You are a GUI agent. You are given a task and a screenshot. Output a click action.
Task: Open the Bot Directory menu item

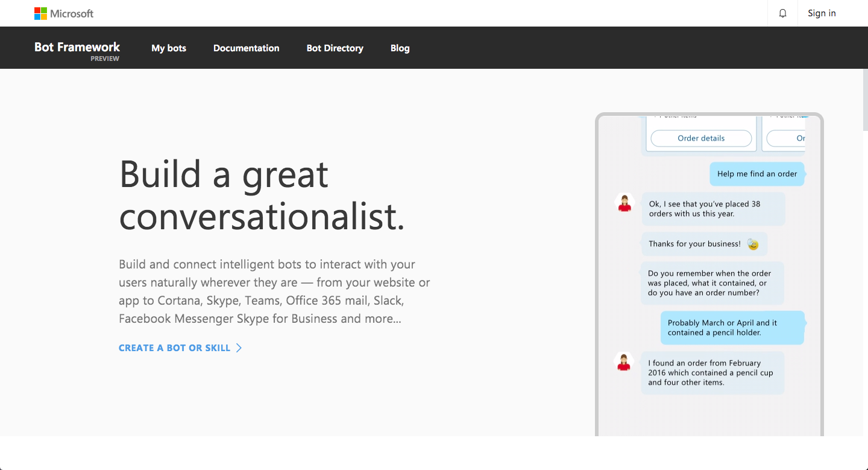pos(335,48)
